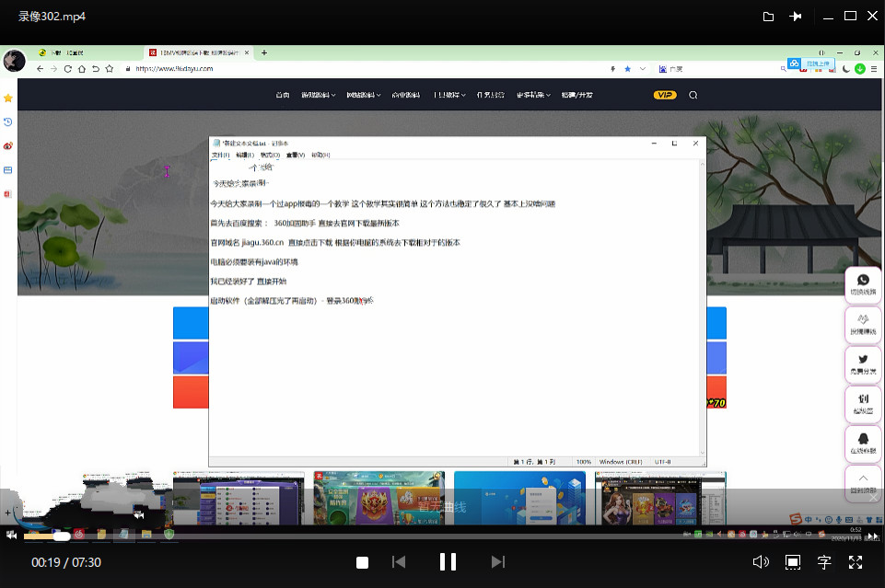Click UTF-8 in the Notepad status bar

tap(663, 462)
